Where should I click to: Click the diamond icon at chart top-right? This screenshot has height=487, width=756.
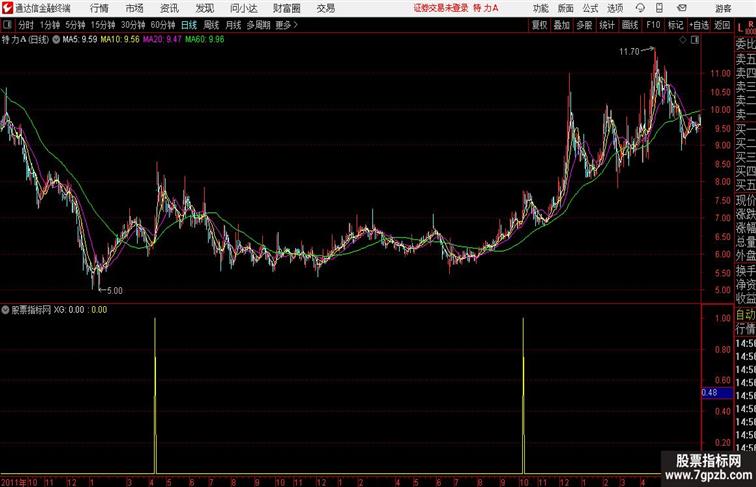click(x=683, y=40)
